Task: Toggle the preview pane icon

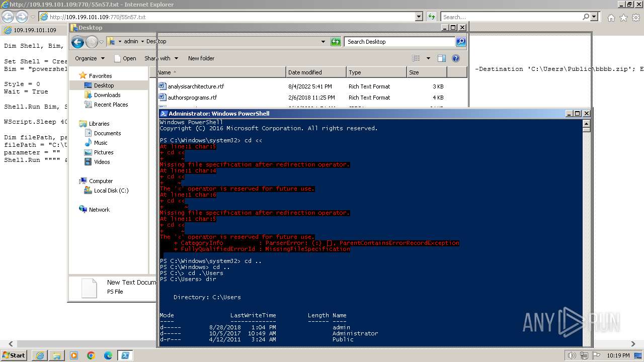Action: coord(442,58)
